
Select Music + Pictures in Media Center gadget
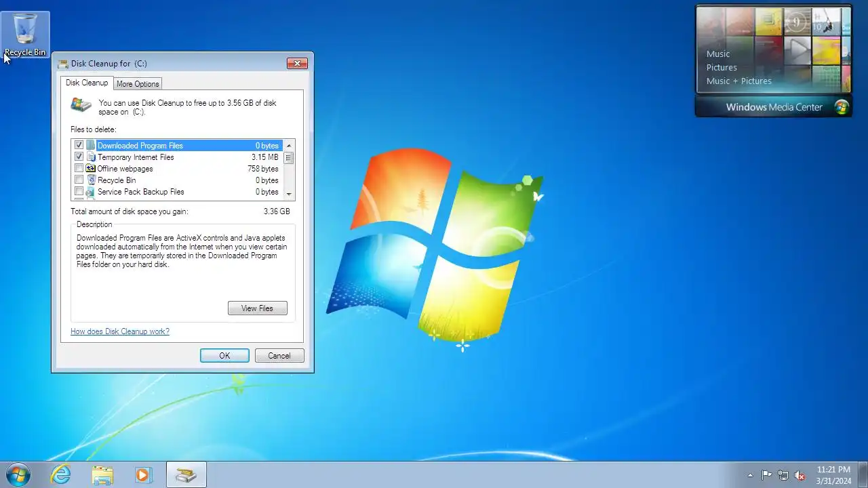click(x=739, y=81)
